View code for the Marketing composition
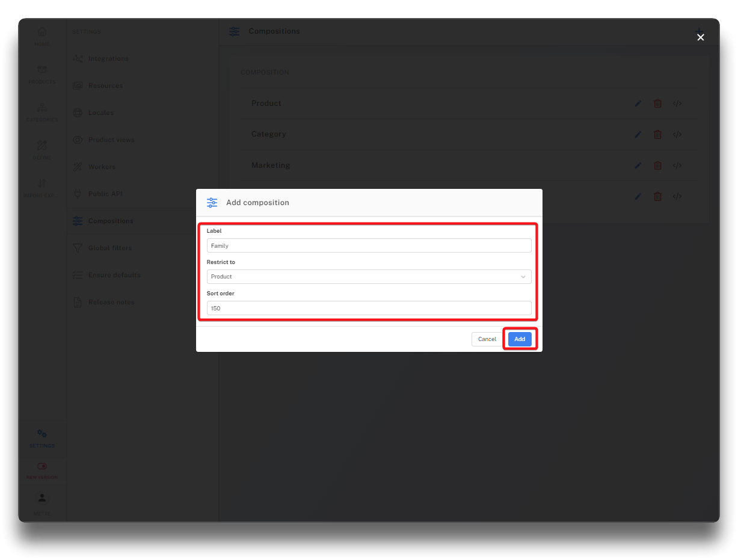Image resolution: width=738 pixels, height=560 pixels. [x=677, y=165]
